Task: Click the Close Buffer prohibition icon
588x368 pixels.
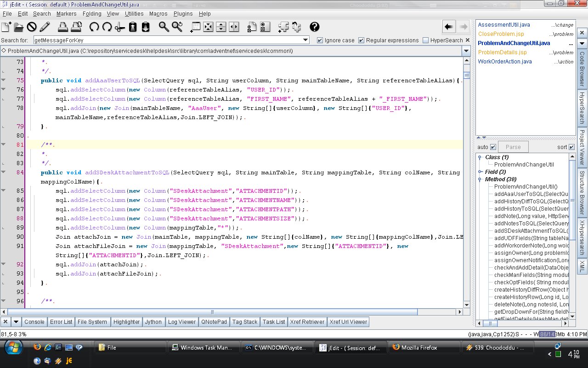Action: [x=32, y=27]
